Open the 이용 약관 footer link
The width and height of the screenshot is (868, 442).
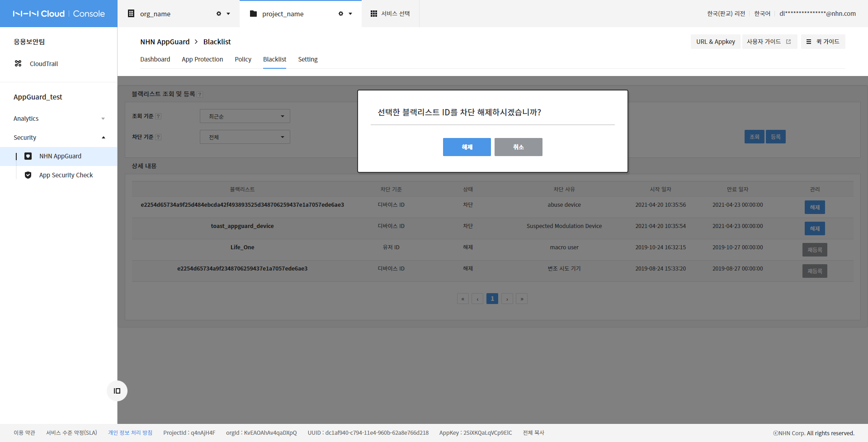coord(24,433)
